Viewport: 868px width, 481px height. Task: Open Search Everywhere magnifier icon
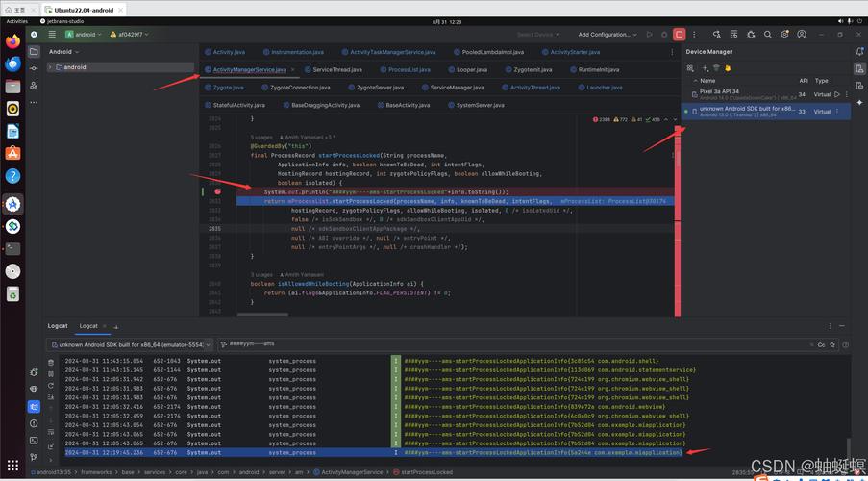click(768, 35)
